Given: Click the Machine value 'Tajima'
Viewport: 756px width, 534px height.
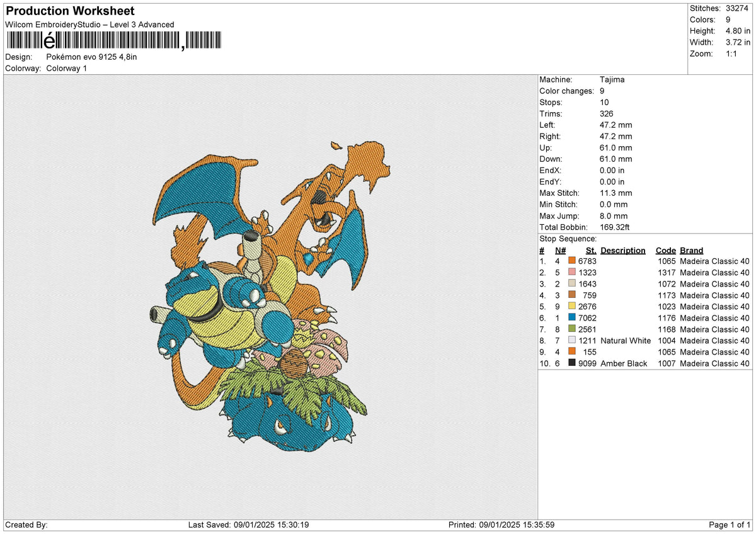Looking at the screenshot, I should tap(612, 79).
